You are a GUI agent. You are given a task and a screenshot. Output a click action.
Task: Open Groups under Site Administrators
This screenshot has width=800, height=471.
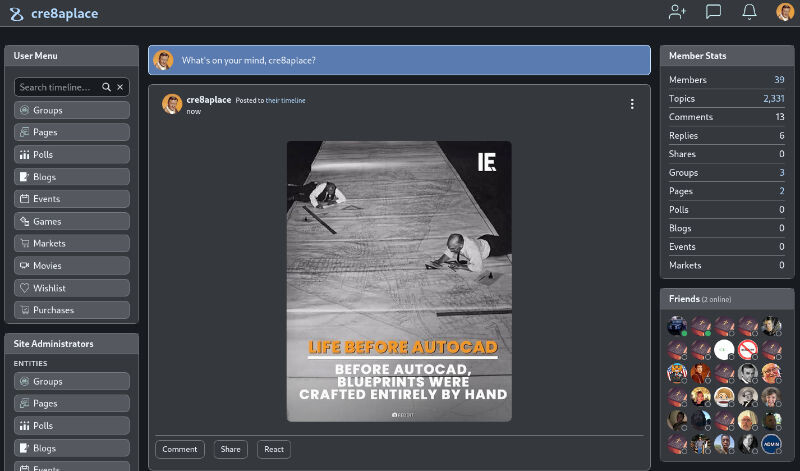point(72,382)
